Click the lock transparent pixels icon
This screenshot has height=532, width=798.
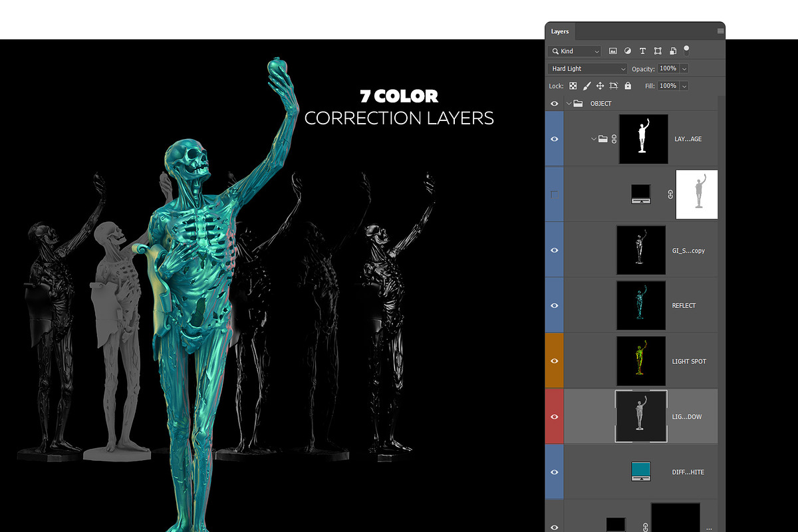tap(573, 86)
